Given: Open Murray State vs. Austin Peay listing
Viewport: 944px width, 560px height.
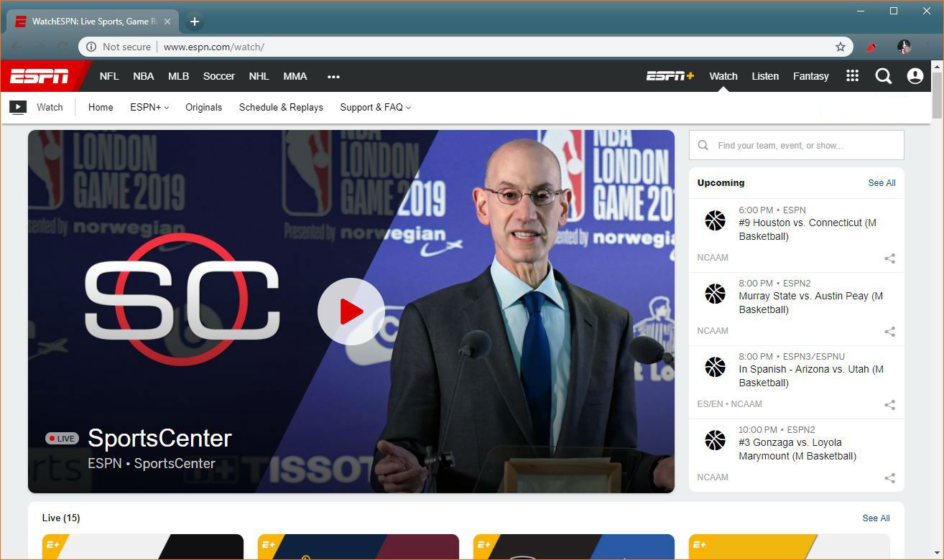Looking at the screenshot, I should [810, 303].
